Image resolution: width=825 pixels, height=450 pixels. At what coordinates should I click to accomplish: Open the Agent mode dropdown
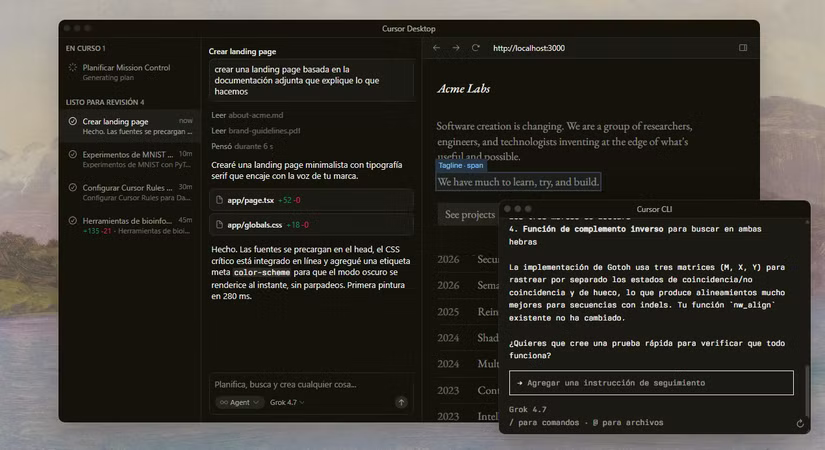pos(239,402)
